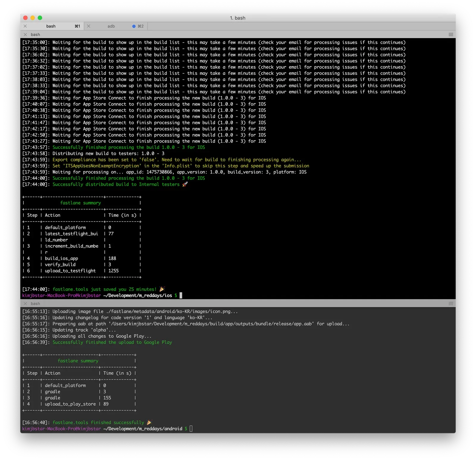
Task: Click the green fullscreen window button
Action: 40,18
